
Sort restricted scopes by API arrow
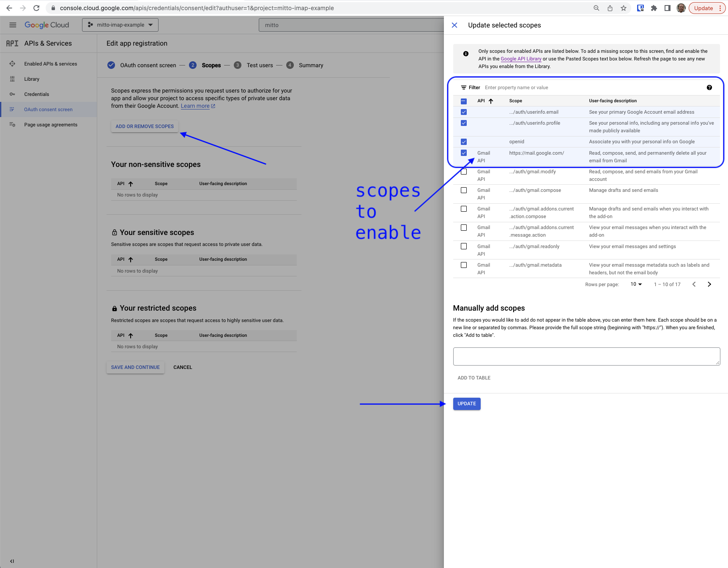131,336
